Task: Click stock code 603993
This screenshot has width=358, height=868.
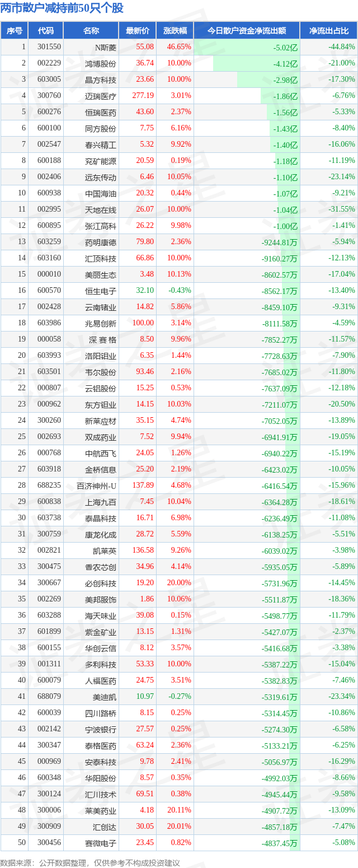Action: pos(49,356)
